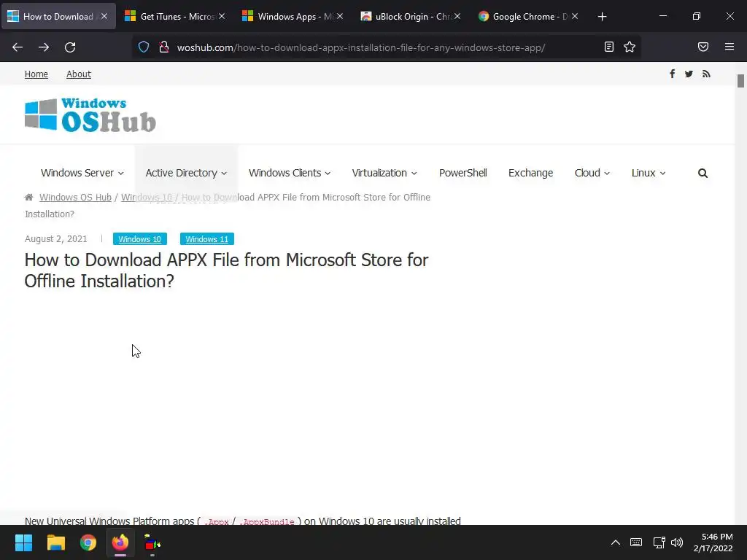Open network settings tray icon
This screenshot has width=747, height=560.
click(x=659, y=542)
